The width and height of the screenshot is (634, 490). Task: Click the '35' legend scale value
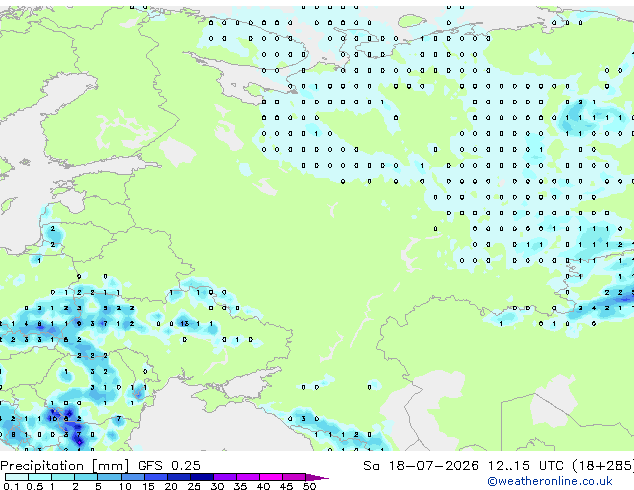tap(240, 486)
